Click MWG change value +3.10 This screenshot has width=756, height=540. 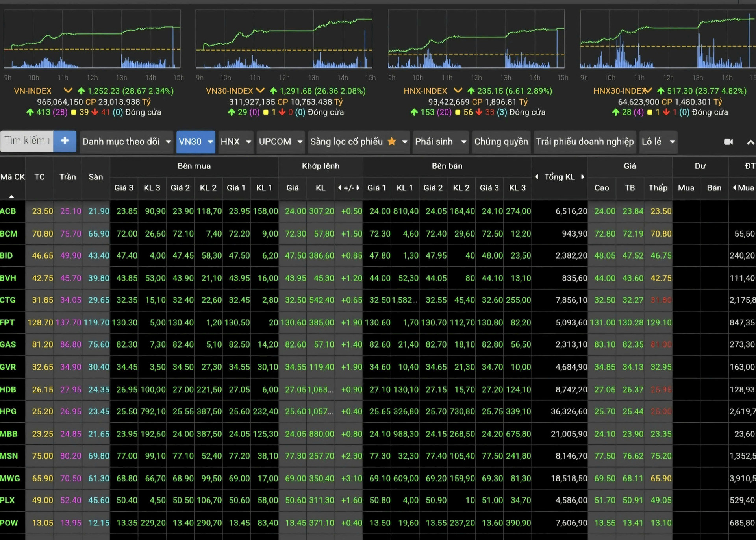coord(352,479)
